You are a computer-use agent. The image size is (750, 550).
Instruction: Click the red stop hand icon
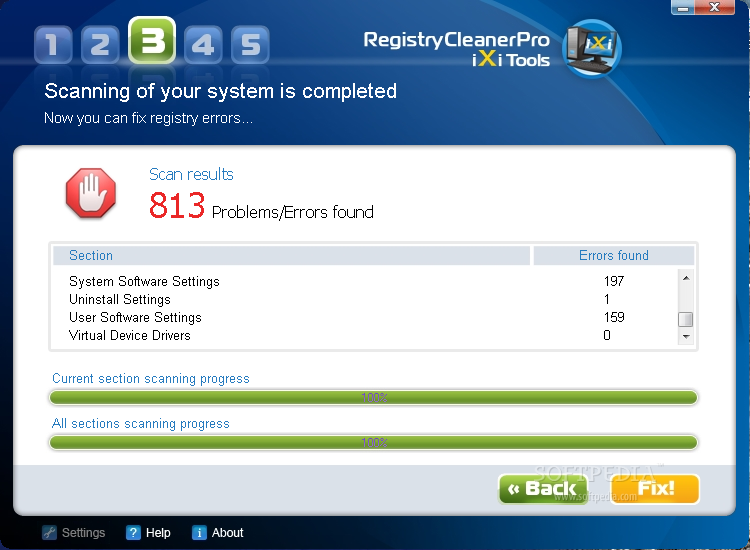[x=91, y=193]
